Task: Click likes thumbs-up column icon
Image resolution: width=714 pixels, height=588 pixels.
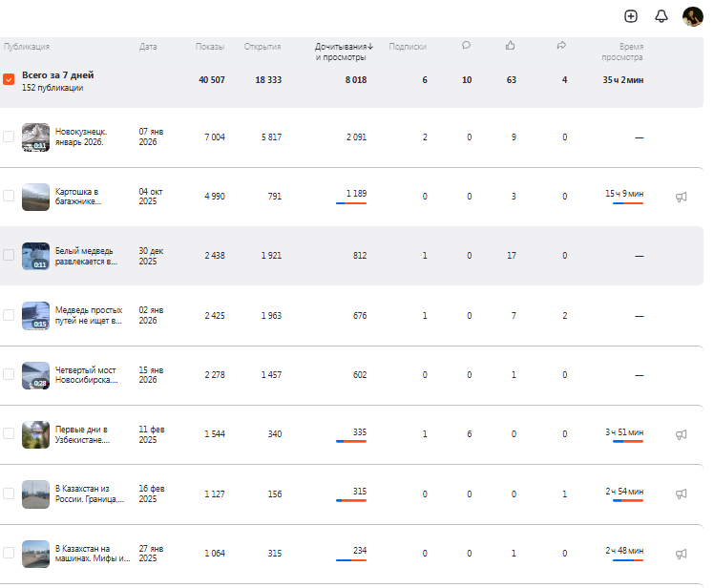Action: tap(511, 46)
